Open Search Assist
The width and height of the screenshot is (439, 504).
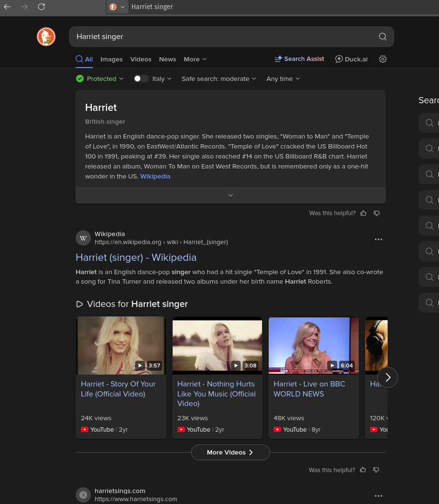(299, 59)
